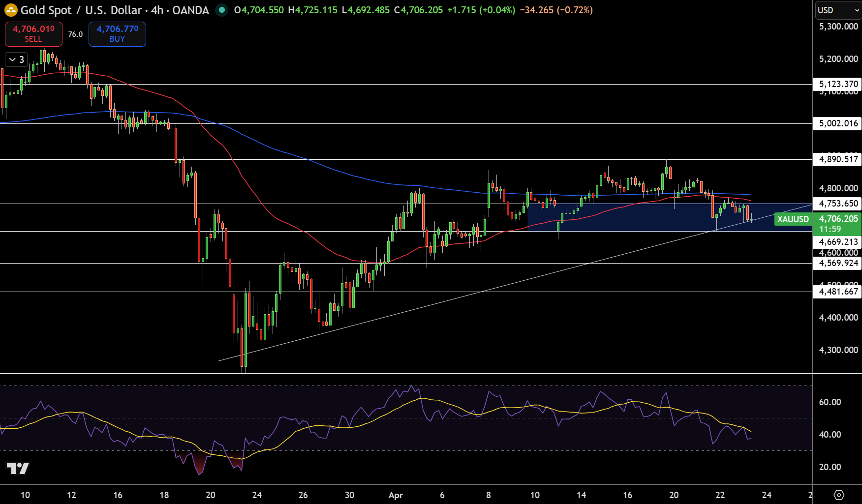Click the BUY 4,706.770 button
The image size is (862, 504).
click(117, 34)
